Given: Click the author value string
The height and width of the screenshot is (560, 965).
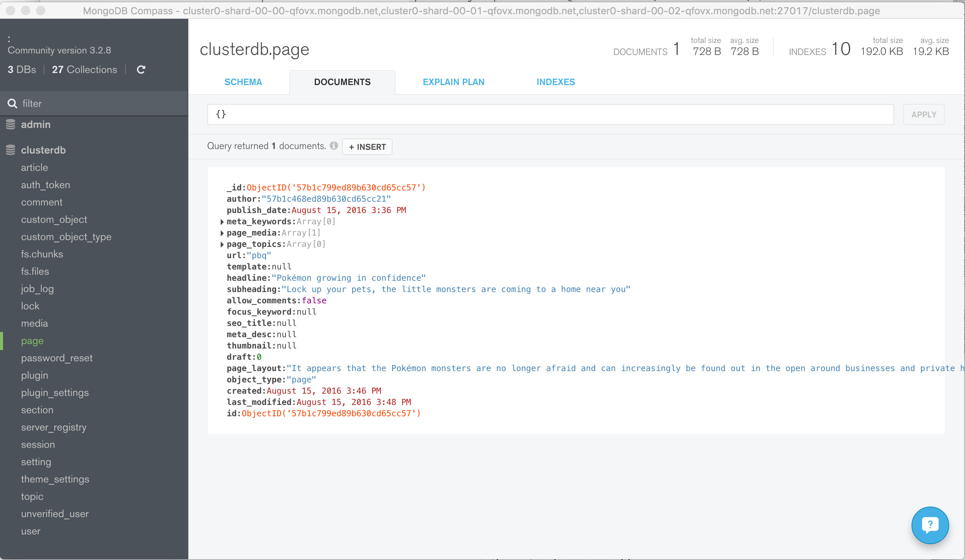Looking at the screenshot, I should point(326,199).
